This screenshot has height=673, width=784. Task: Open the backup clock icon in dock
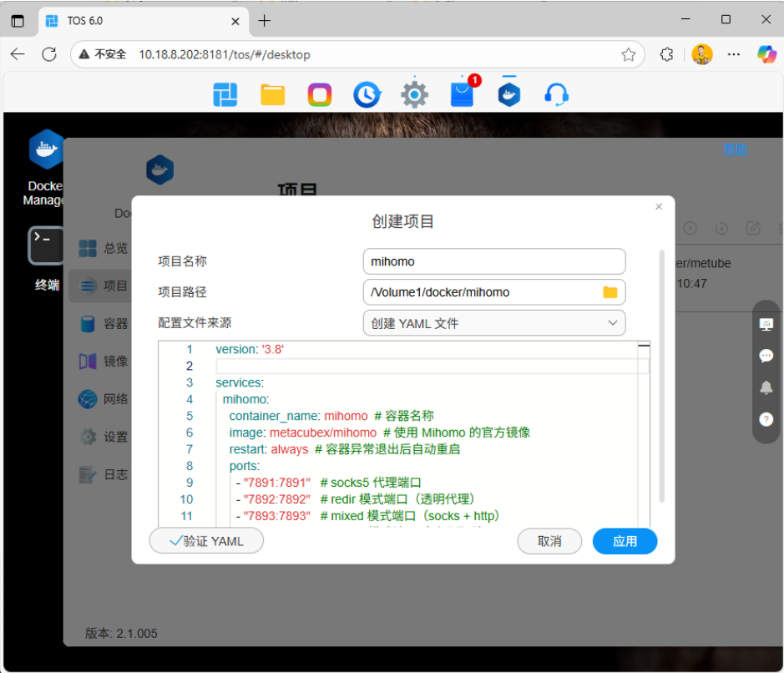(x=367, y=94)
